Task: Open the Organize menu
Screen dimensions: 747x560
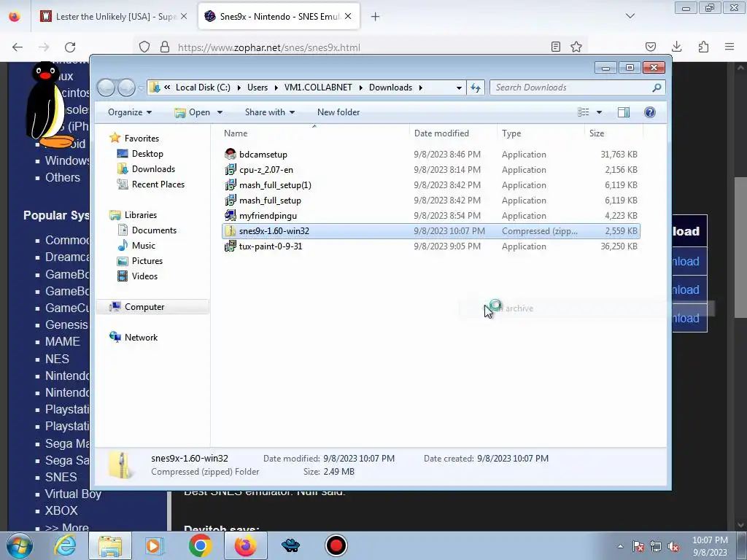Action: [130, 112]
